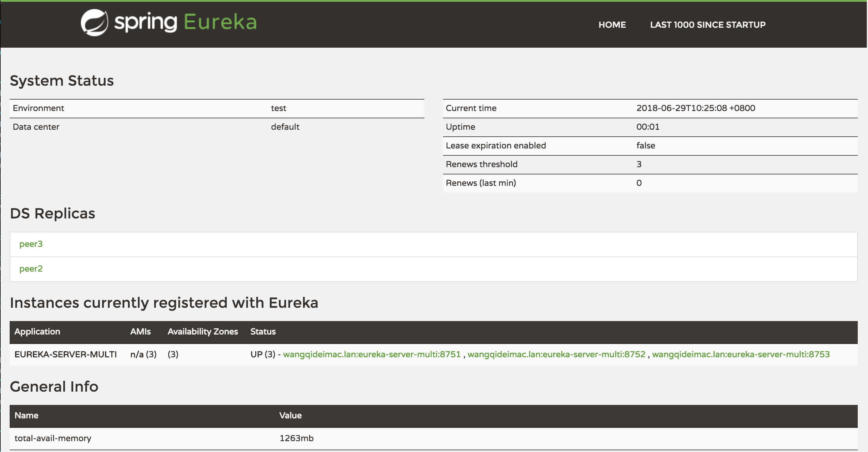Click the Data center label

coord(36,127)
